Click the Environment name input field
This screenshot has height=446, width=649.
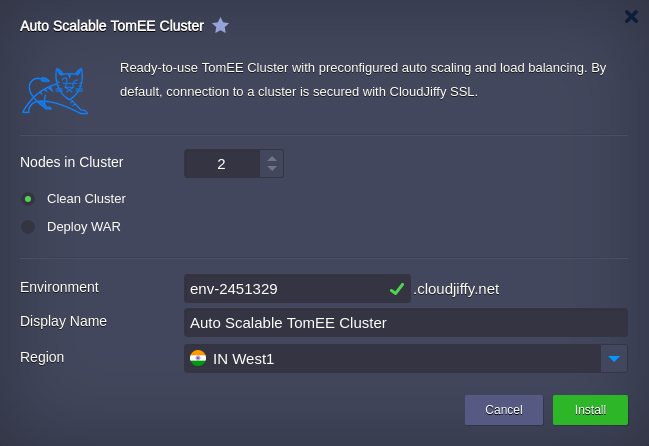coord(297,289)
